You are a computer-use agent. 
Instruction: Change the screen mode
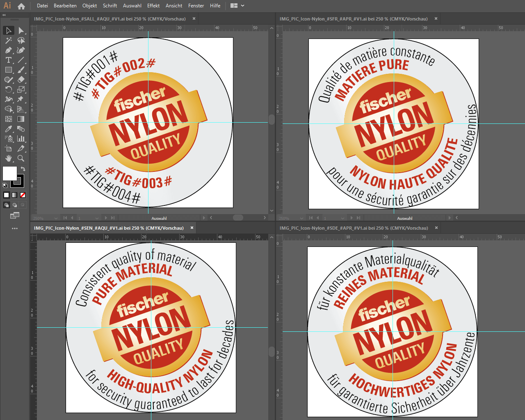pyautogui.click(x=15, y=215)
